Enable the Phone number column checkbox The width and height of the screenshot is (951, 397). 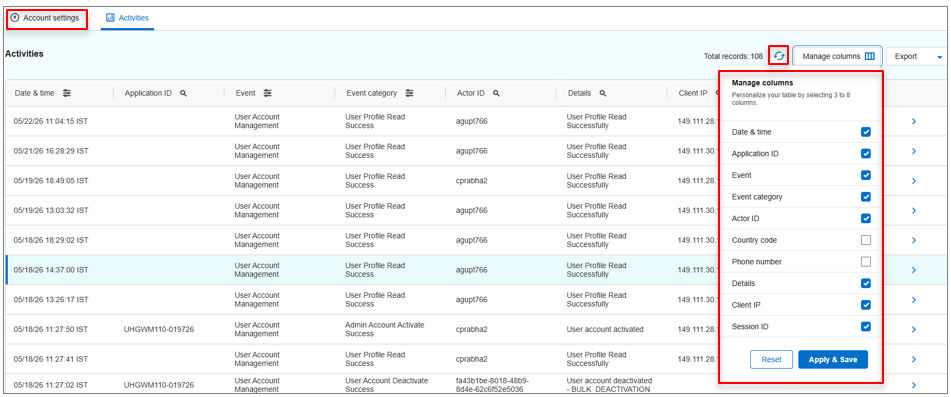pos(866,262)
